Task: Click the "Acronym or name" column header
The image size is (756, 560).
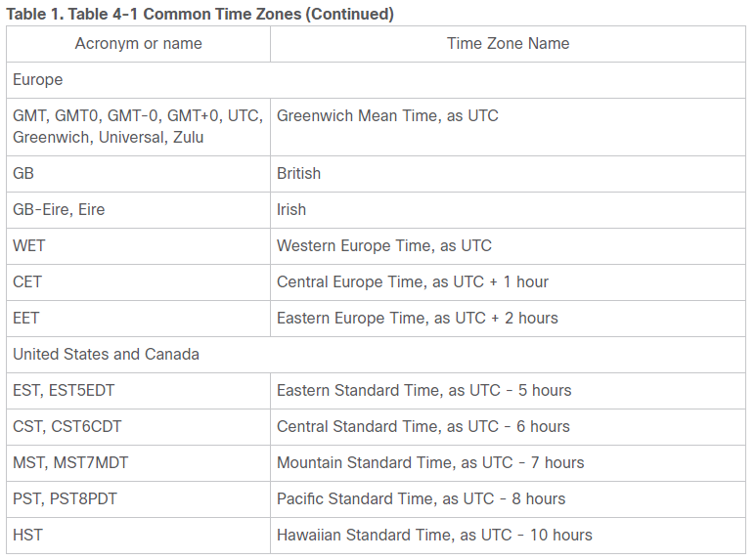Action: click(139, 43)
